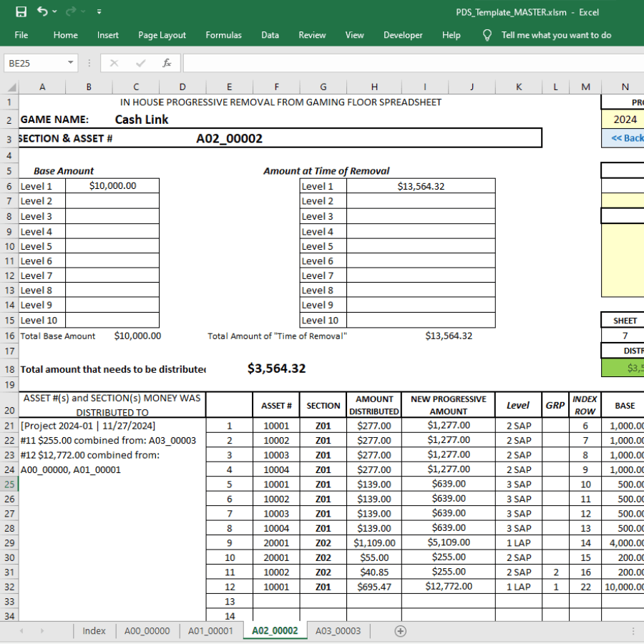Select column H header
This screenshot has height=644, width=644.
(374, 87)
